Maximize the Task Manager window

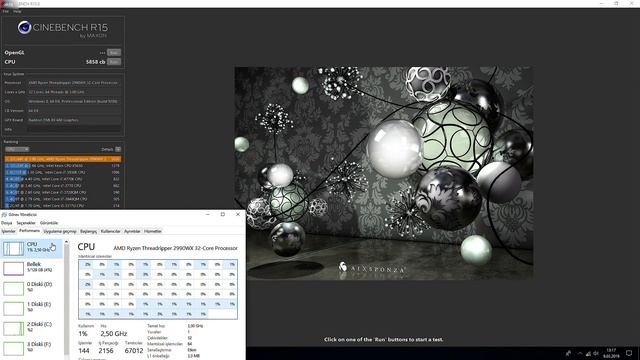[x=223, y=214]
